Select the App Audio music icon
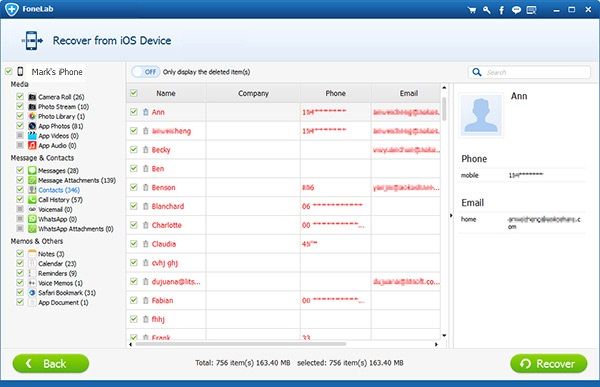Image resolution: width=600 pixels, height=387 pixels. [x=32, y=145]
